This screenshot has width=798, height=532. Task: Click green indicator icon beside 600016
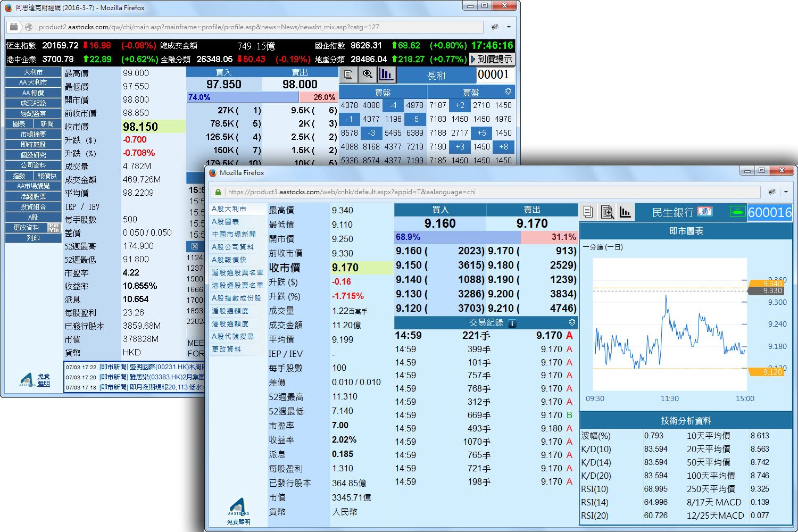[737, 212]
